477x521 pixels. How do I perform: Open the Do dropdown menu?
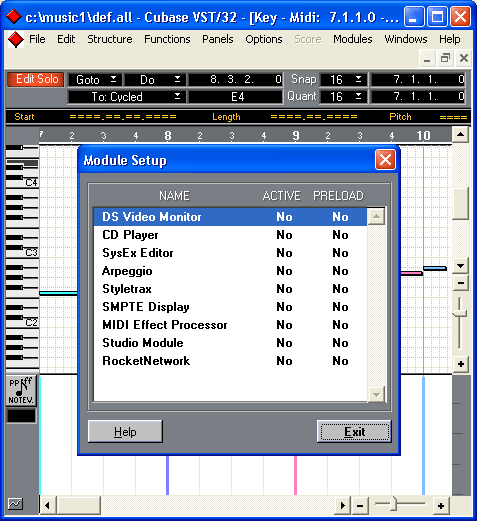155,80
